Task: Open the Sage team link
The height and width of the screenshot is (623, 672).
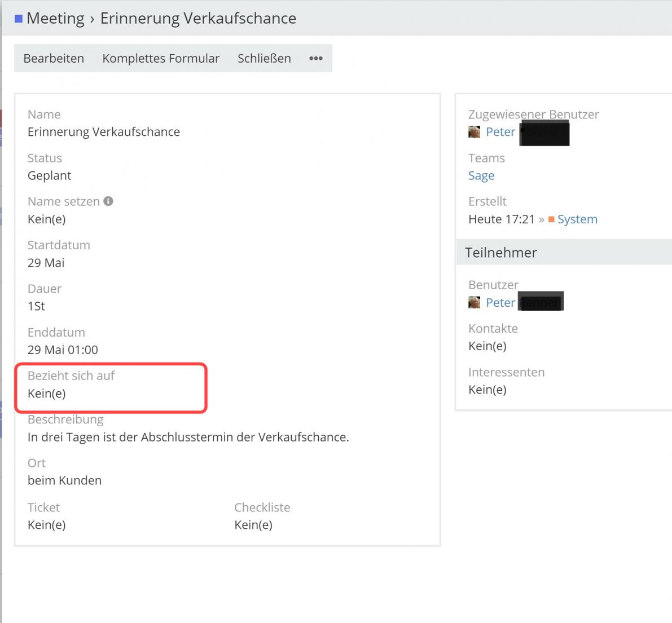Action: click(481, 176)
